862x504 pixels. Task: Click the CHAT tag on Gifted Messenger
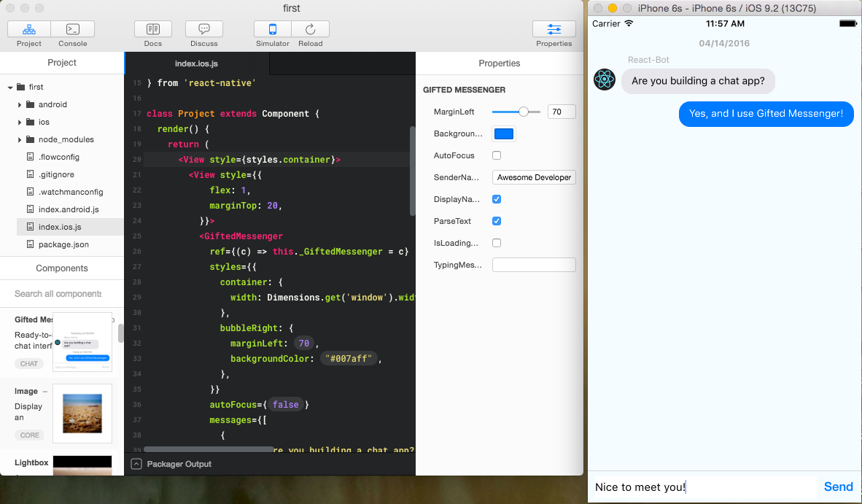point(29,363)
